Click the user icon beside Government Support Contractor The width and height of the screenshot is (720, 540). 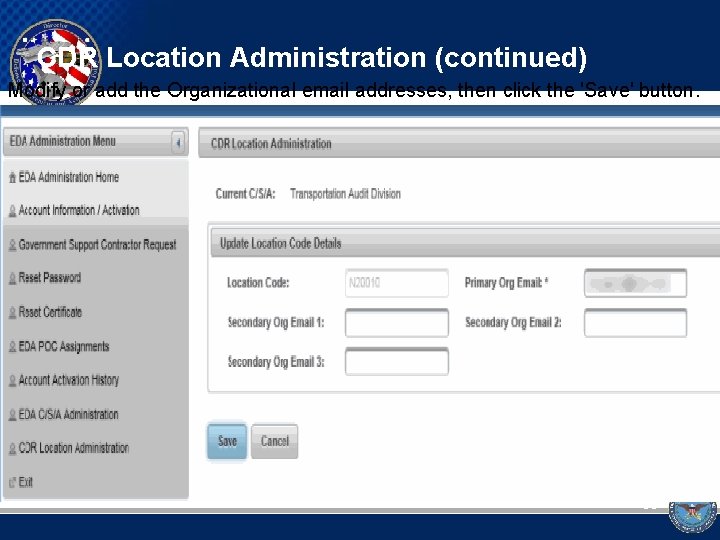12,245
